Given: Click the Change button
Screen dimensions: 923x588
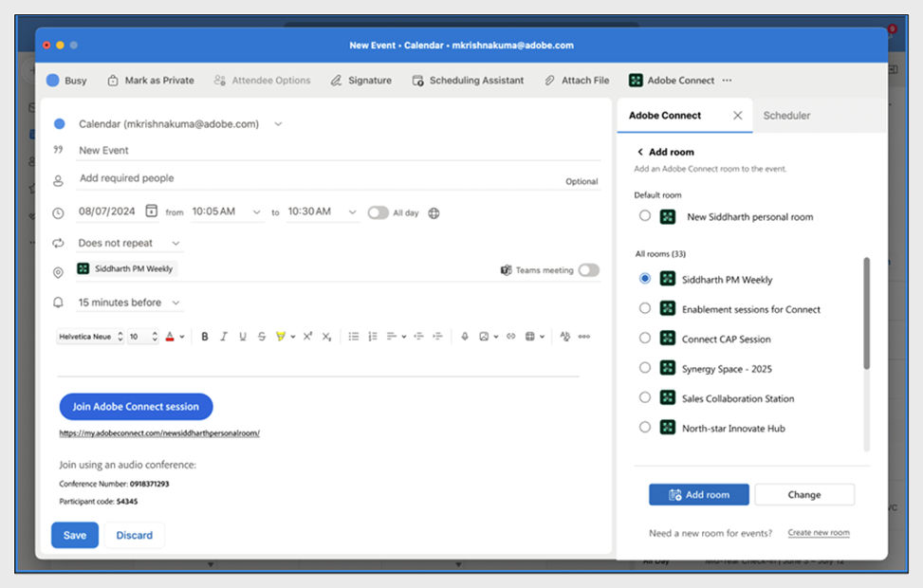Looking at the screenshot, I should click(804, 494).
